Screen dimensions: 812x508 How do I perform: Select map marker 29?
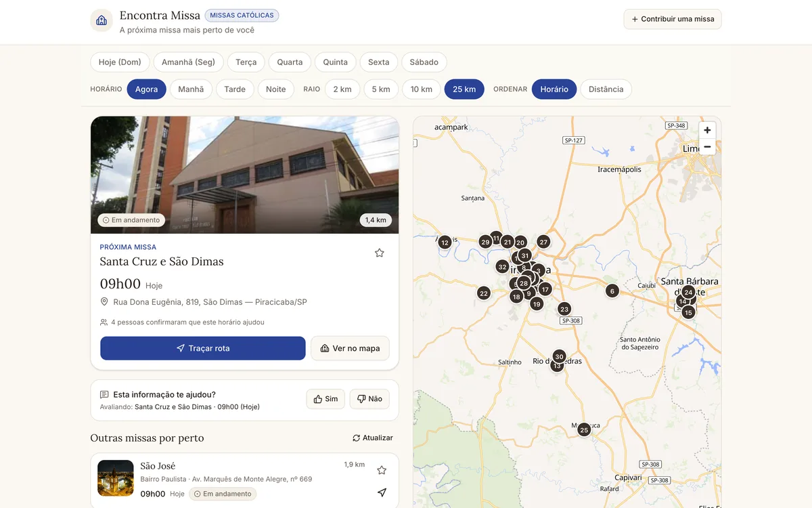pos(485,242)
